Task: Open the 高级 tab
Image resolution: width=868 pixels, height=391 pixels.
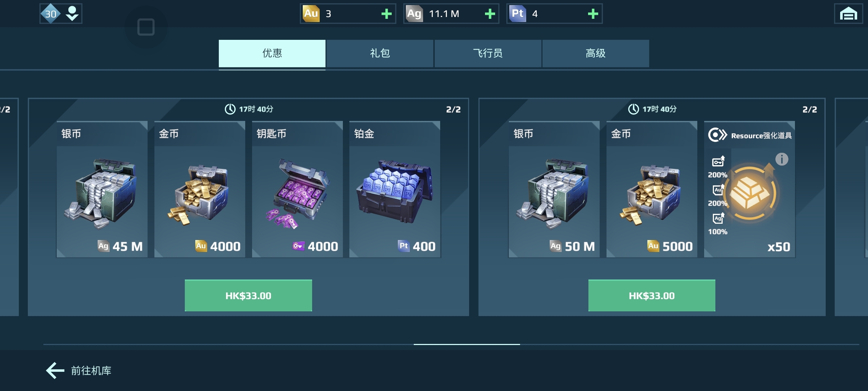Action: [x=596, y=53]
